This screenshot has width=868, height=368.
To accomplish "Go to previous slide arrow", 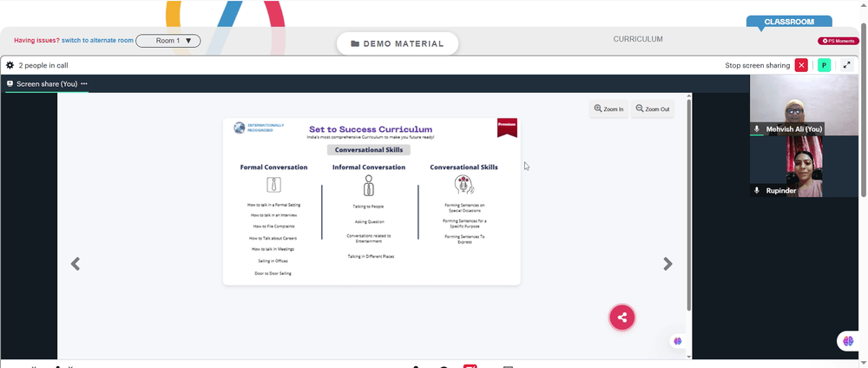I will click(76, 264).
